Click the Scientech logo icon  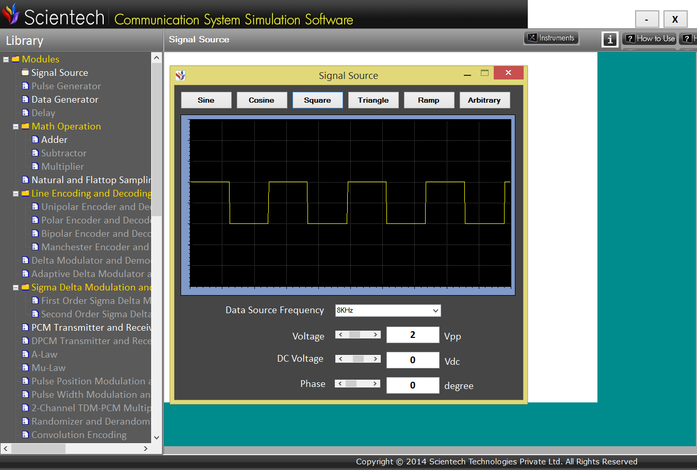(x=11, y=15)
